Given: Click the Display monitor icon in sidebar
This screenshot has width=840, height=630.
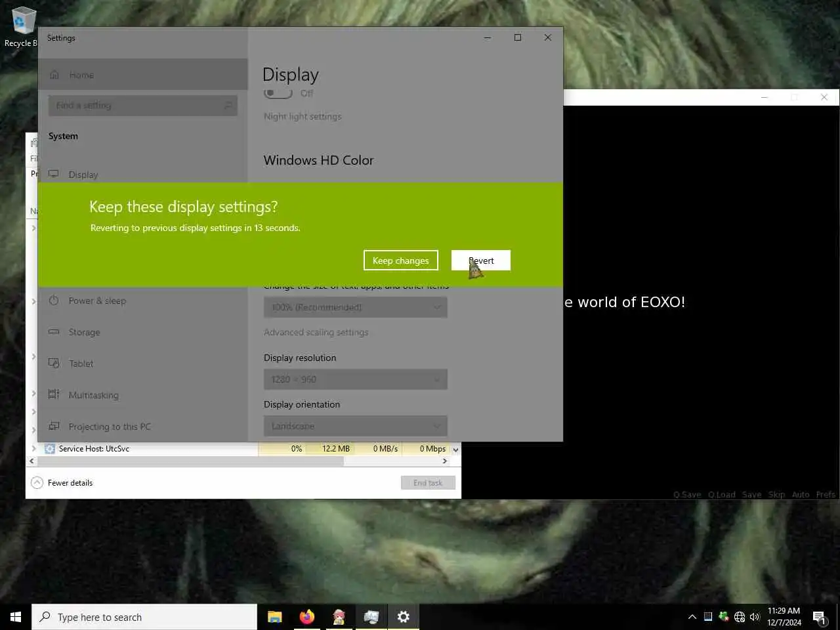Looking at the screenshot, I should click(x=54, y=175).
